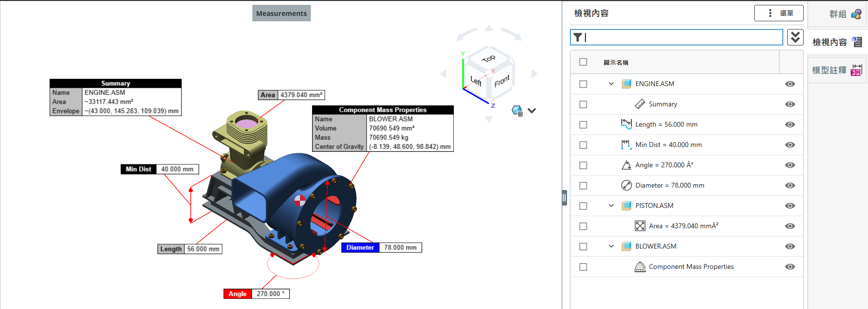Check the PISTON.ASM checkbox
This screenshot has width=868, height=309.
(583, 206)
